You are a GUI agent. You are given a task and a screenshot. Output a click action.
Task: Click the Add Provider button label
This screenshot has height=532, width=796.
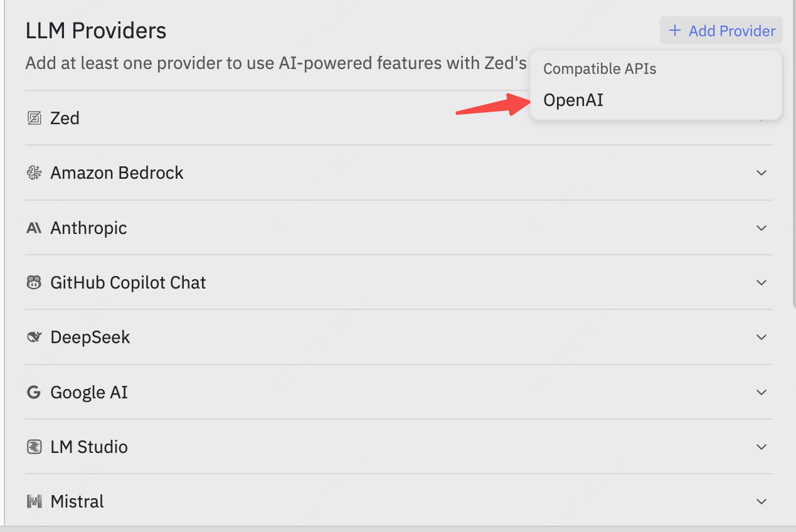click(x=732, y=31)
